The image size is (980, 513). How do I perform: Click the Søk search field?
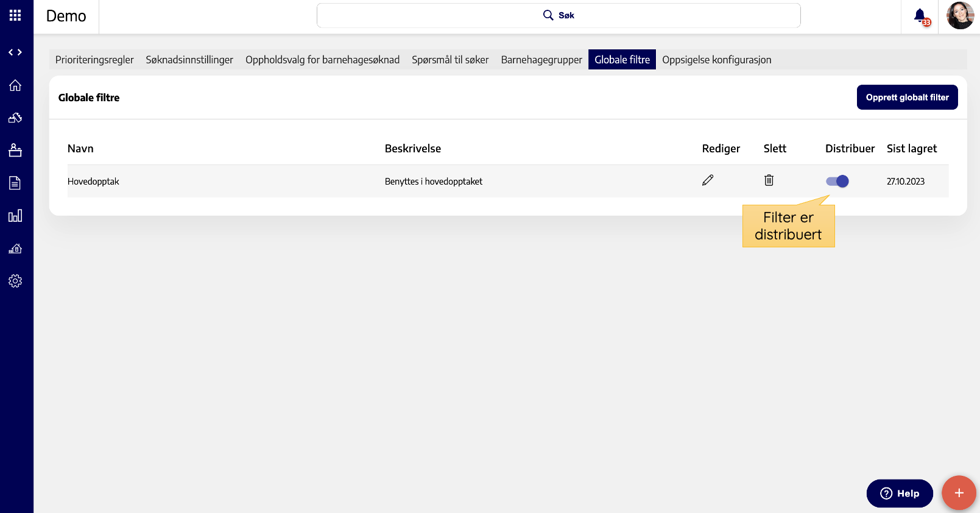[x=559, y=15]
